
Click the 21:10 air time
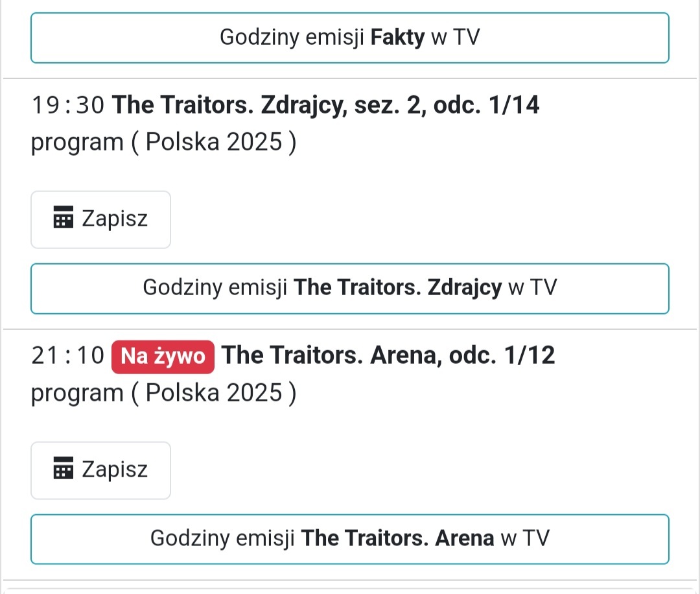coord(67,356)
